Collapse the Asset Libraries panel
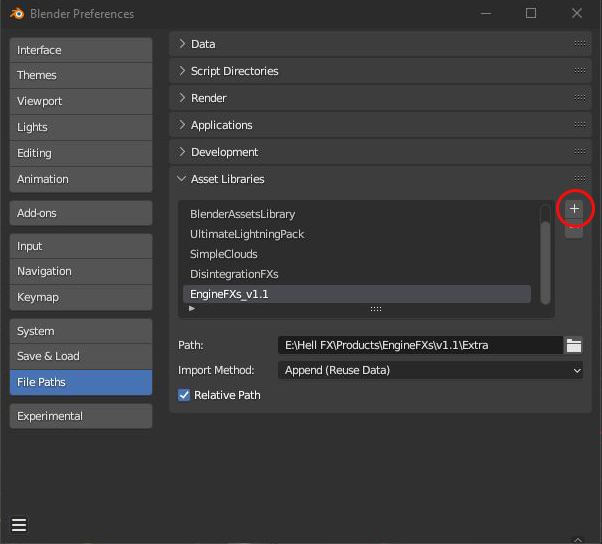The image size is (602, 544). click(182, 179)
